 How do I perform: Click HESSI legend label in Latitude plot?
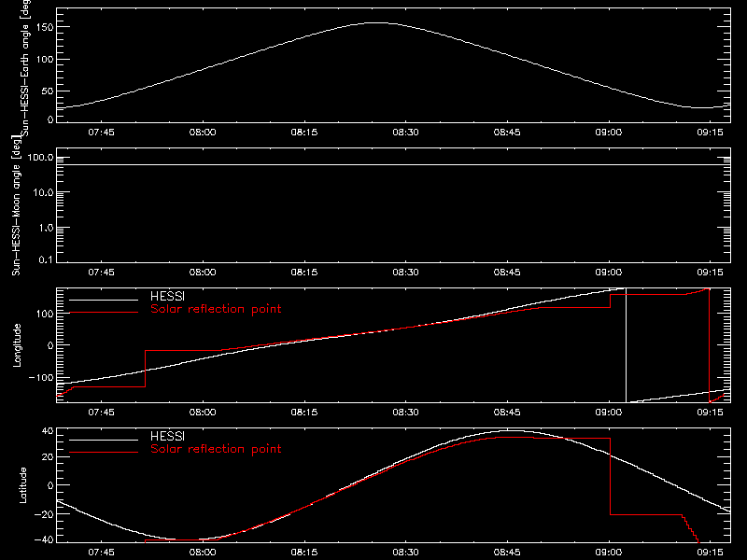click(167, 436)
